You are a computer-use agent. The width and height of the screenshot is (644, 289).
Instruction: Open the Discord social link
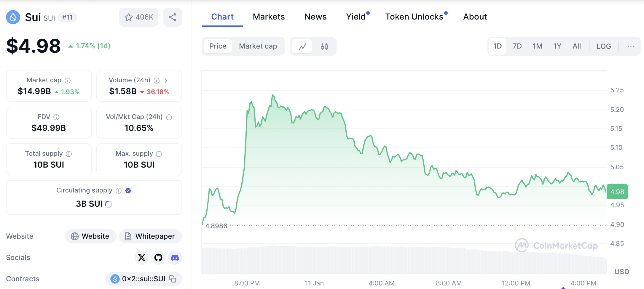(x=175, y=258)
